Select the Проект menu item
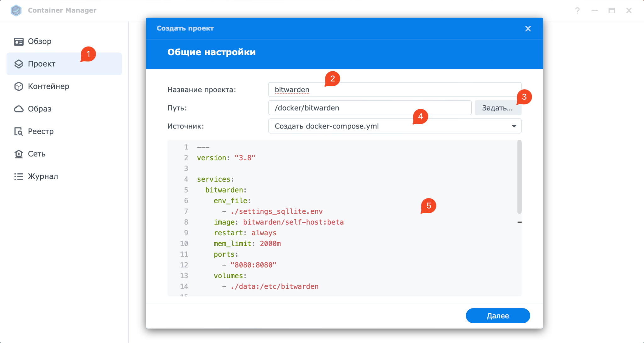Screen dimensions: 644x343 pos(64,64)
